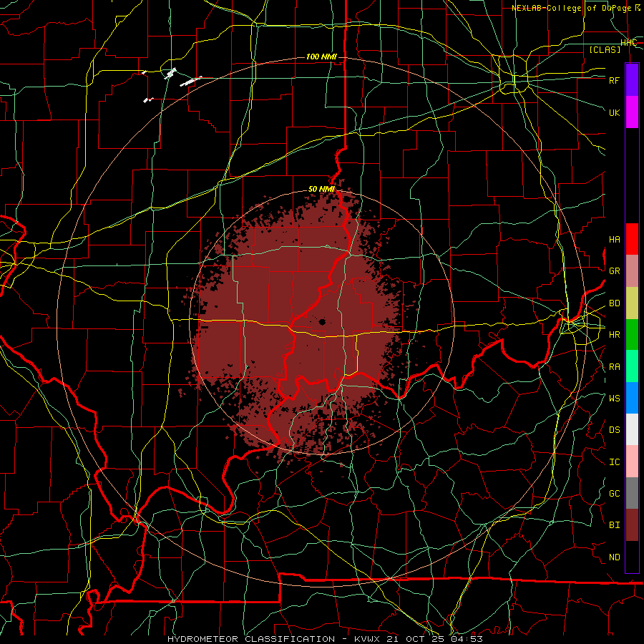Click the purple RF color swatch in legend
The height and width of the screenshot is (644, 644).
click(x=632, y=80)
